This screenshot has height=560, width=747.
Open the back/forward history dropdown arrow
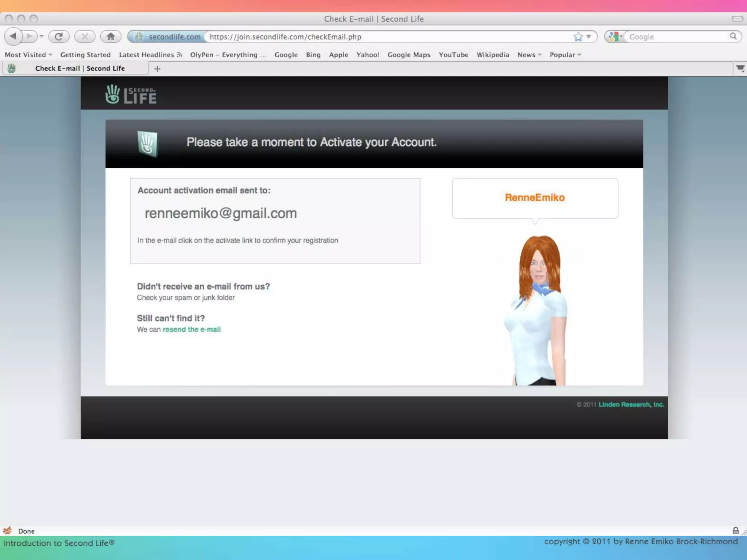42,36
